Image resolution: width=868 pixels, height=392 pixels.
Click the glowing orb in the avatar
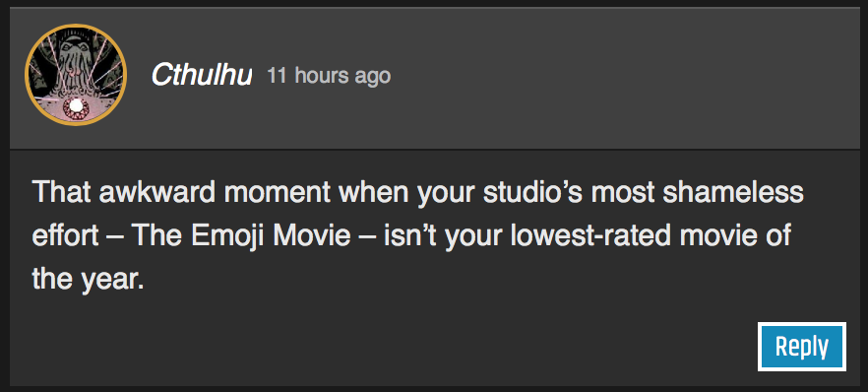(73, 106)
